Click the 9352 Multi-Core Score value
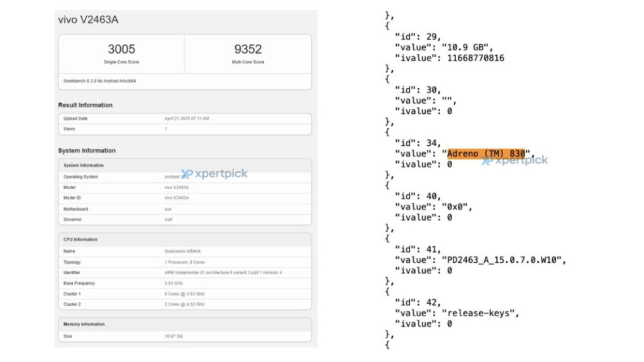 tap(248, 49)
